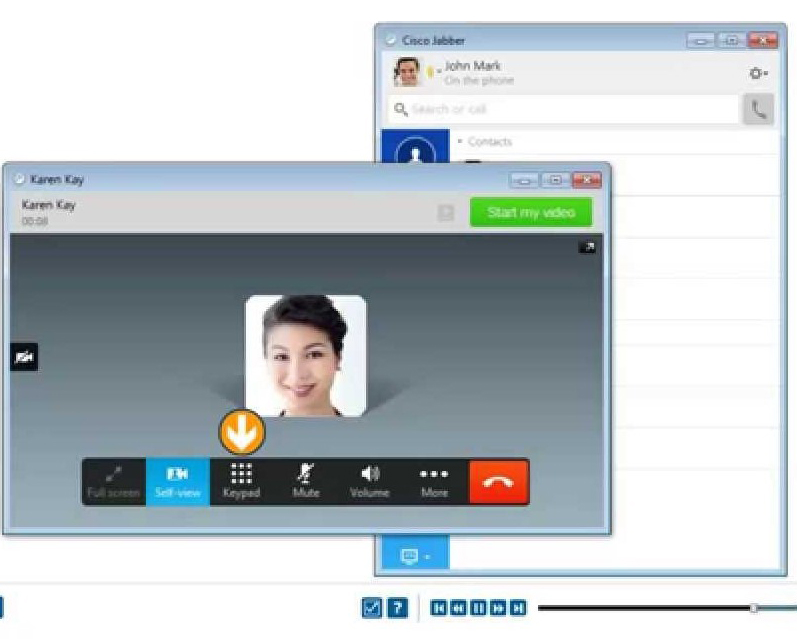Open the More options menu
Screen dimensions: 797x639
[434, 481]
